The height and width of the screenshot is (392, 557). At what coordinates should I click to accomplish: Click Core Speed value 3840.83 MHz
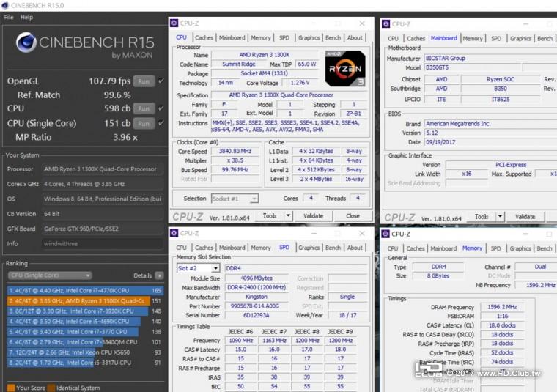235,151
